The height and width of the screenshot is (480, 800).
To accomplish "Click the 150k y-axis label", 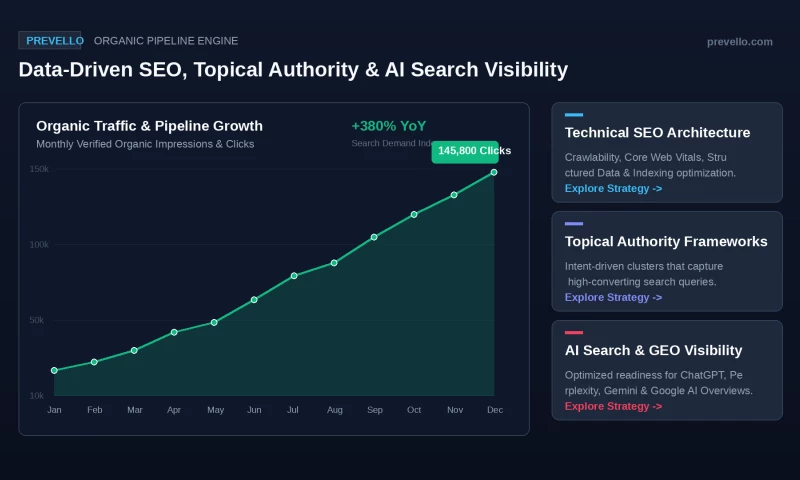I will pos(39,169).
